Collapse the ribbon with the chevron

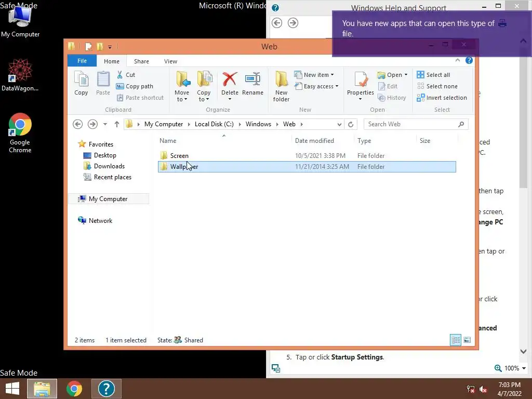pyautogui.click(x=457, y=60)
